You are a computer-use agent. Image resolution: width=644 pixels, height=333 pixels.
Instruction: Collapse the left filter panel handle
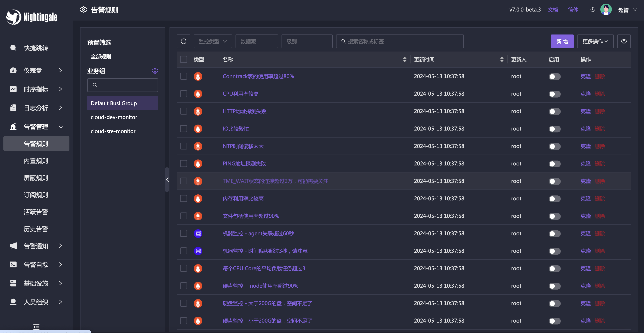[167, 179]
